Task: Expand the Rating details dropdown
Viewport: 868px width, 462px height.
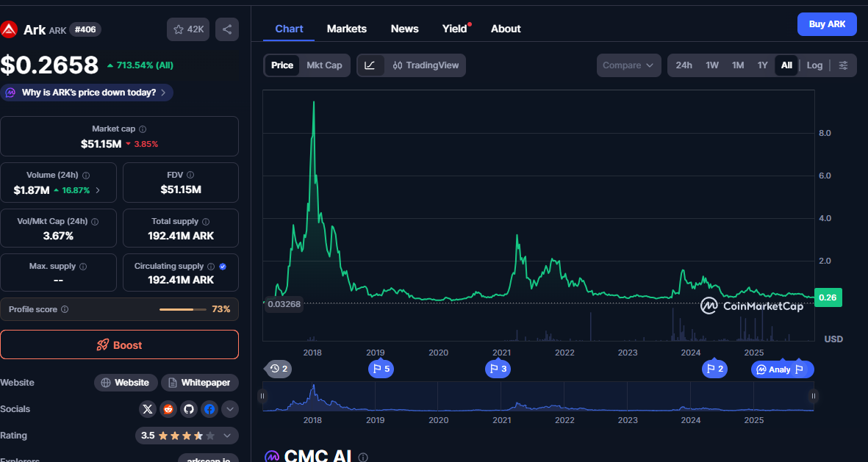Action: (226, 436)
